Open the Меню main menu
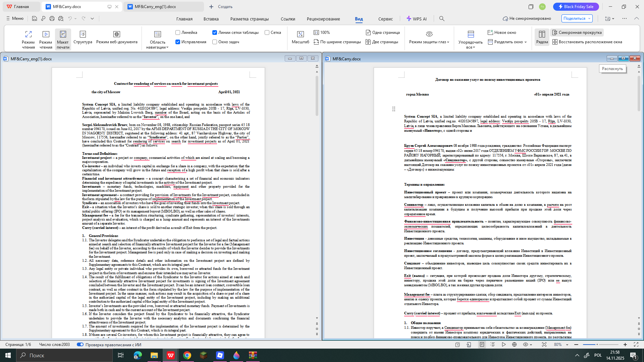Viewport: 644px width, 362px height. coord(15,18)
